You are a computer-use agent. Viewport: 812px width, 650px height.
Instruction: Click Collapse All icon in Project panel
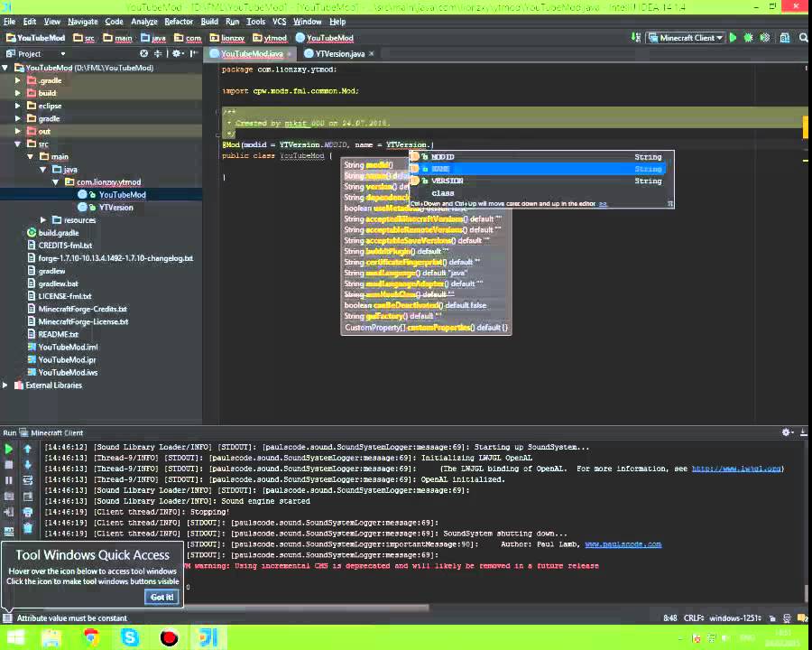tap(159, 53)
